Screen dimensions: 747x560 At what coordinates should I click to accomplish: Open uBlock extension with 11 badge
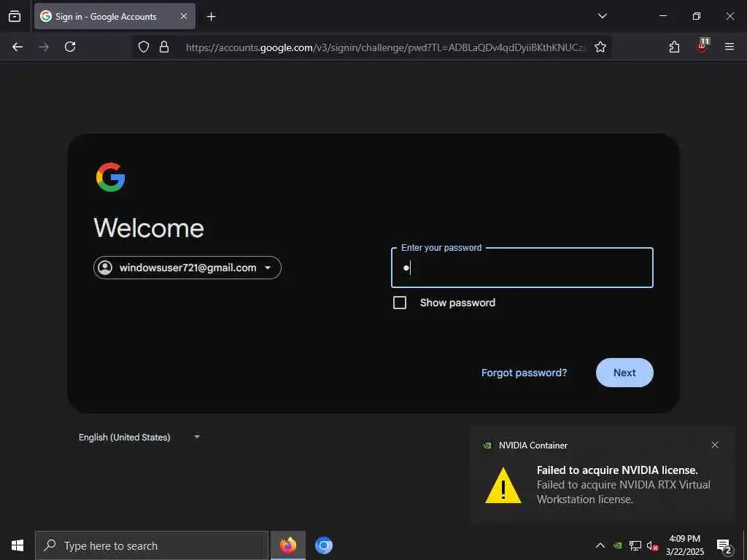[x=702, y=46]
